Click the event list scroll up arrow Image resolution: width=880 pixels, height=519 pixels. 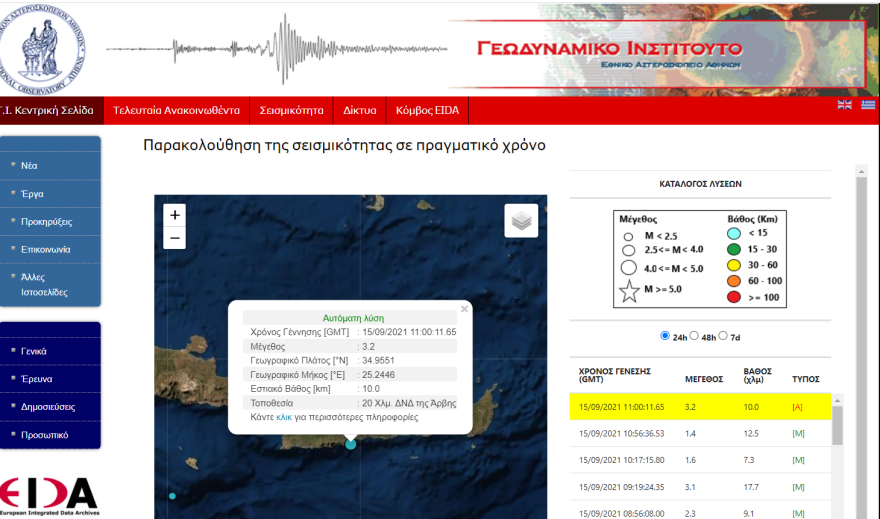tap(837, 401)
